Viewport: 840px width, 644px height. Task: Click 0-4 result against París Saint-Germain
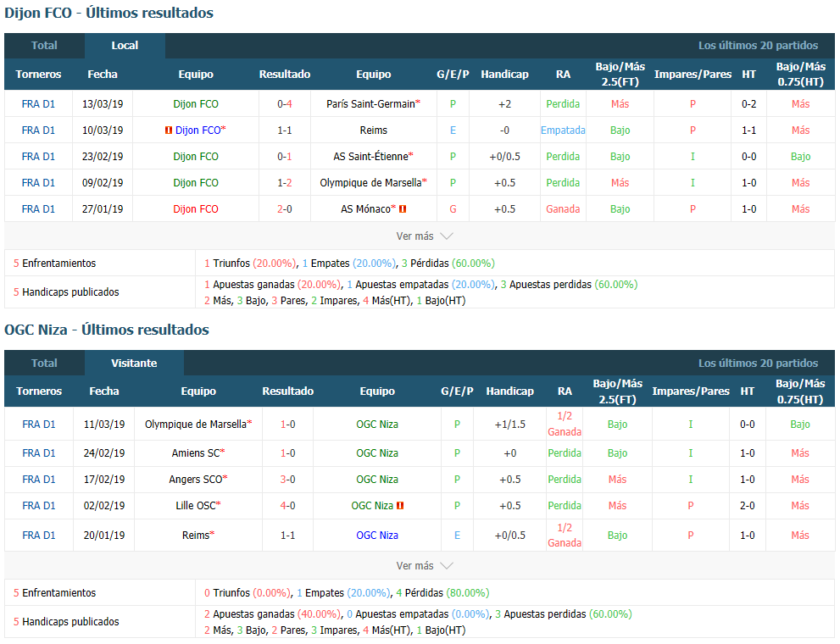(x=285, y=104)
